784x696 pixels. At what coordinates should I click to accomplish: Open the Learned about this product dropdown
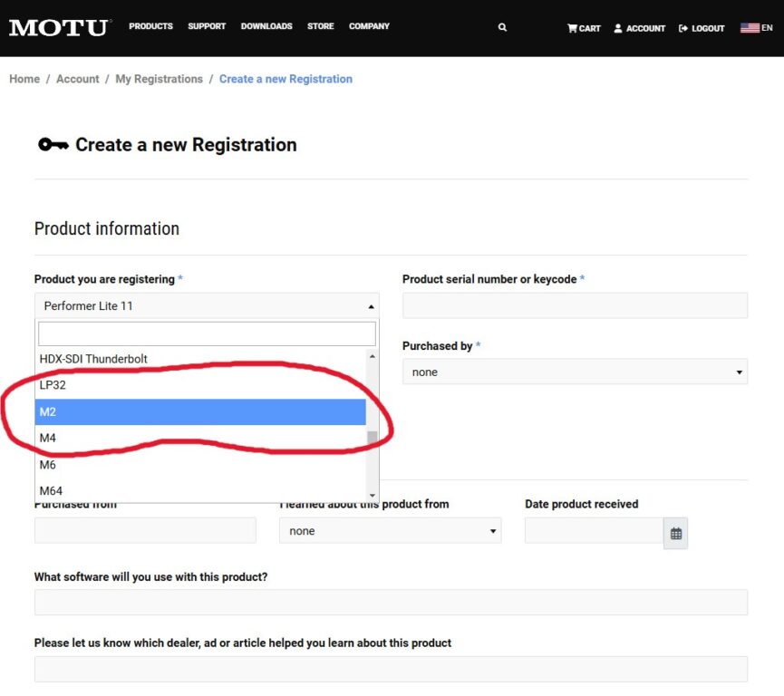click(390, 531)
